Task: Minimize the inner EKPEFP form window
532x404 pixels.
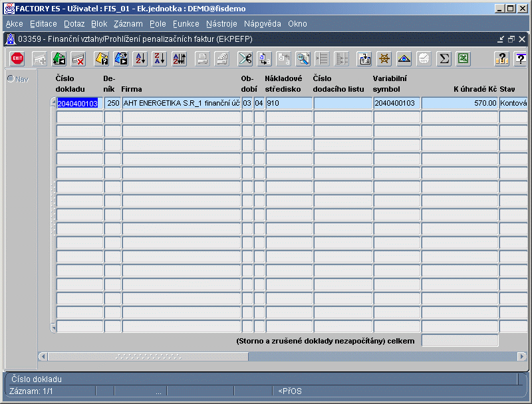Action: (x=501, y=39)
